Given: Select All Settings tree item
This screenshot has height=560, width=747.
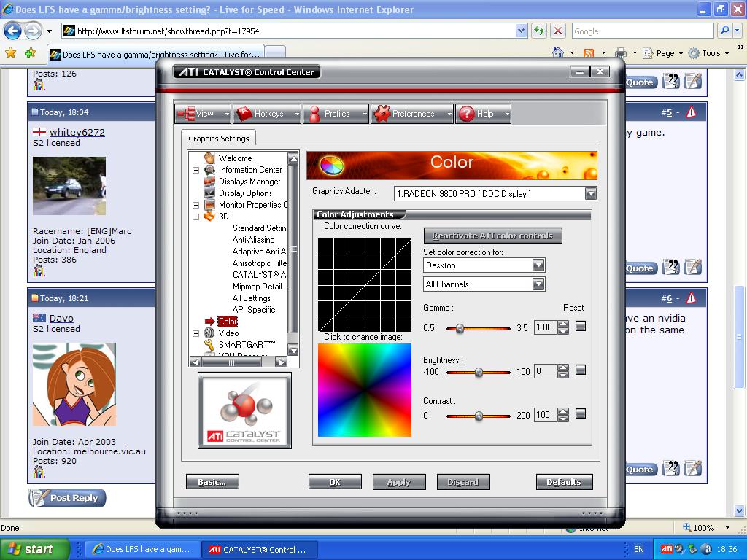Looking at the screenshot, I should [252, 298].
